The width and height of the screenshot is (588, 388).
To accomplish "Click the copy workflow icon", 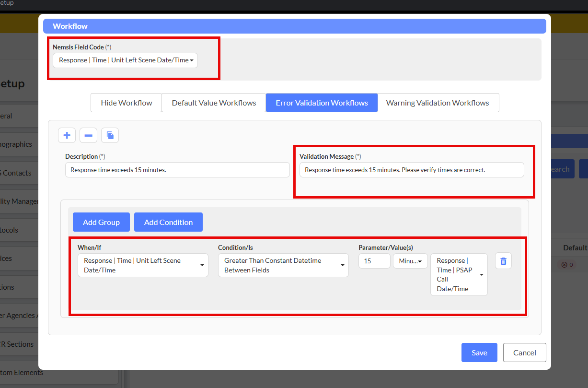I will pyautogui.click(x=110, y=135).
